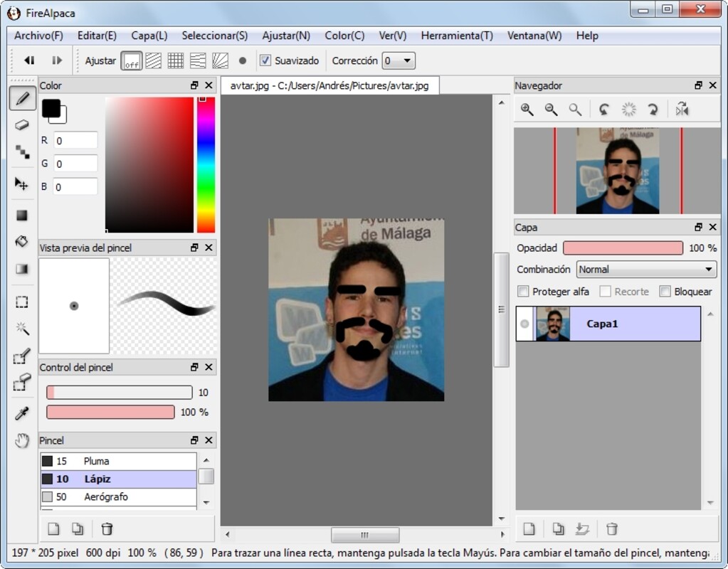Open the Combinación blend mode dropdown
Viewport: 728px width, 569px height.
click(x=645, y=270)
